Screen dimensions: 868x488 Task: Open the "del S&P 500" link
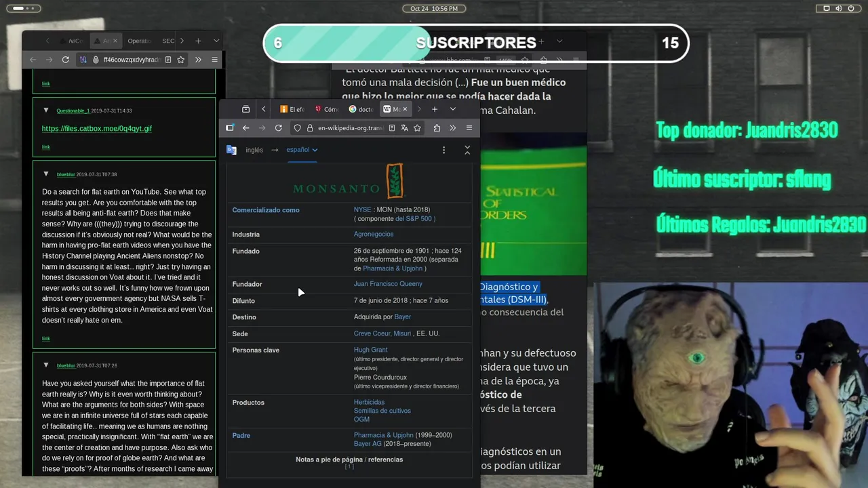[415, 218]
